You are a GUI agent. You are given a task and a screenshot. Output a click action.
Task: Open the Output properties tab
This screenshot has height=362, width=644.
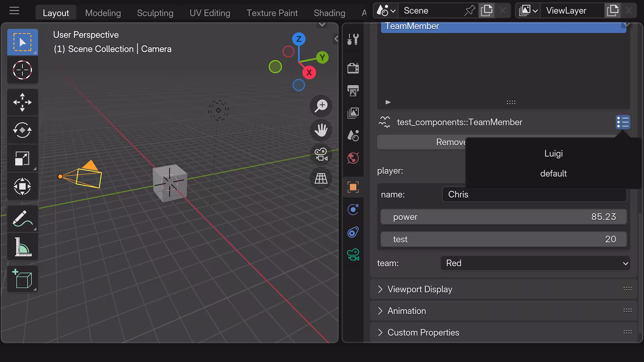(x=353, y=90)
